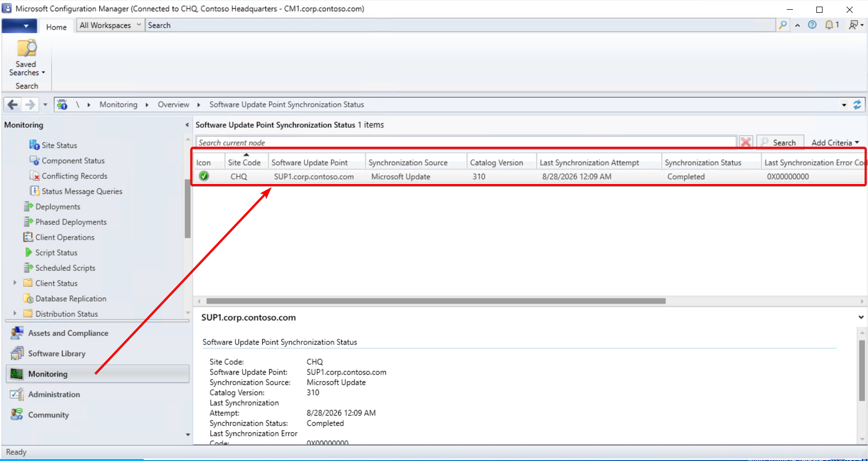Image resolution: width=868 pixels, height=461 pixels.
Task: Click the Community workspace icon
Action: tap(17, 414)
